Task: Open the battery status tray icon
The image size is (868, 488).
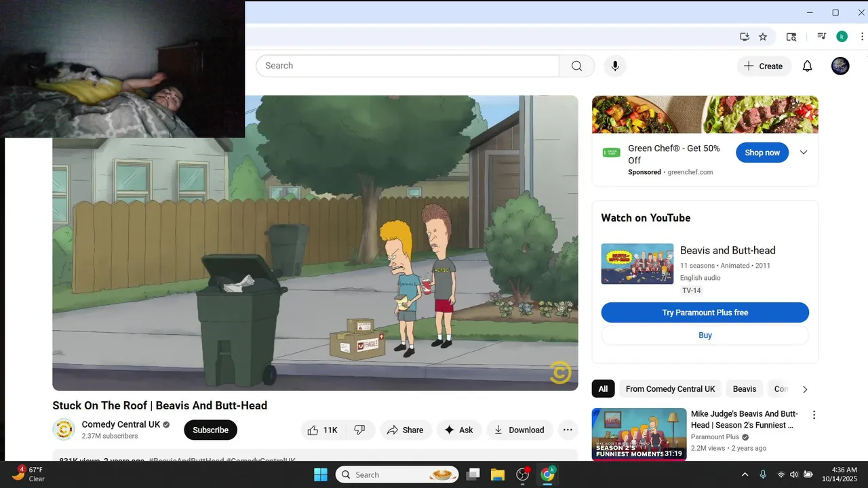Action: pyautogui.click(x=808, y=474)
